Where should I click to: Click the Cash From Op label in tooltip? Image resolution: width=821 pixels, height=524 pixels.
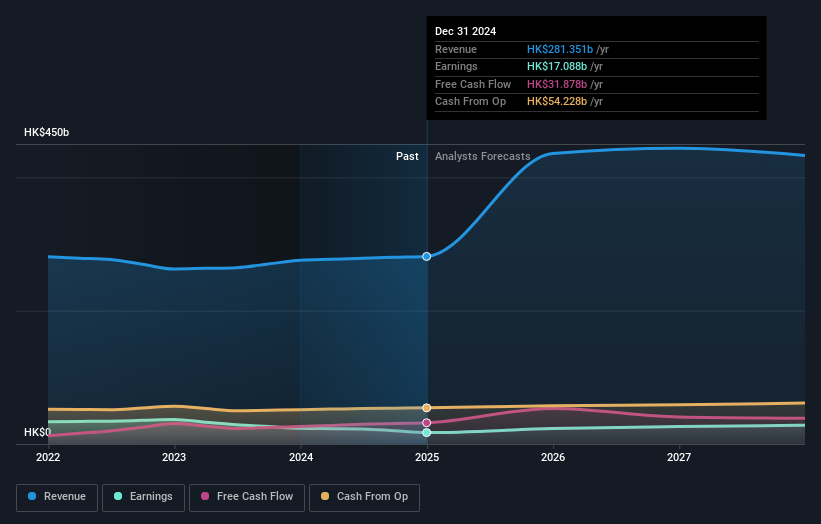[470, 102]
